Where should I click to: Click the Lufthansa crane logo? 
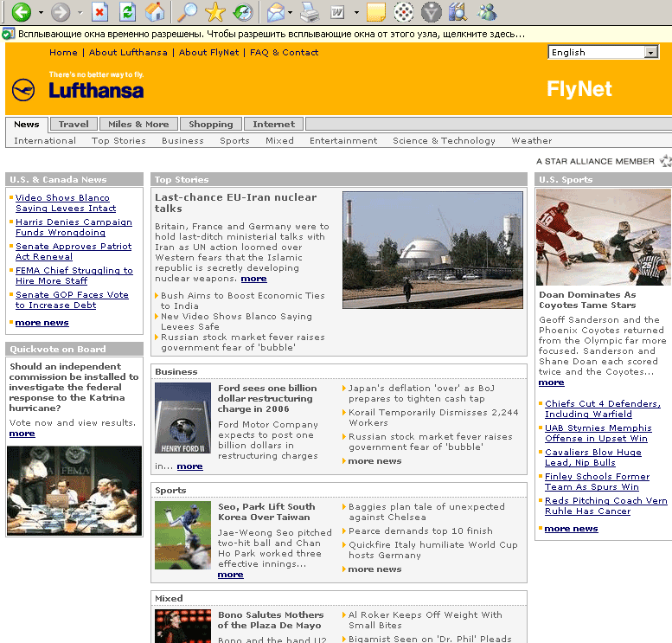point(23,90)
